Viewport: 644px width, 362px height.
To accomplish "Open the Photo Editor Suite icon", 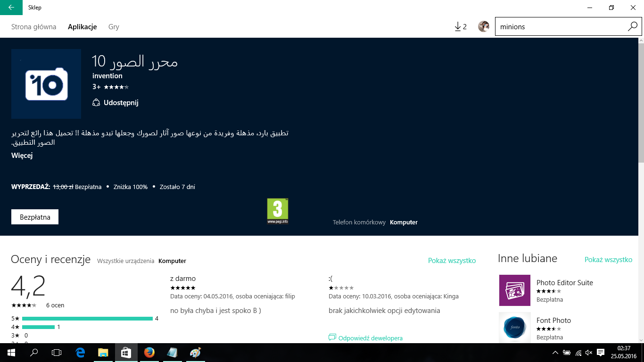I will [515, 290].
